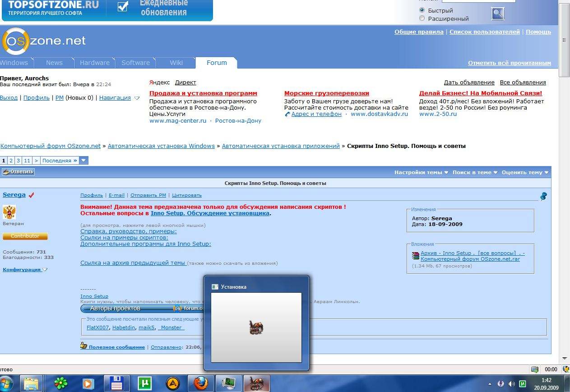The width and height of the screenshot is (570, 392).
Task: Click the magnifier search icon
Action: click(x=497, y=14)
